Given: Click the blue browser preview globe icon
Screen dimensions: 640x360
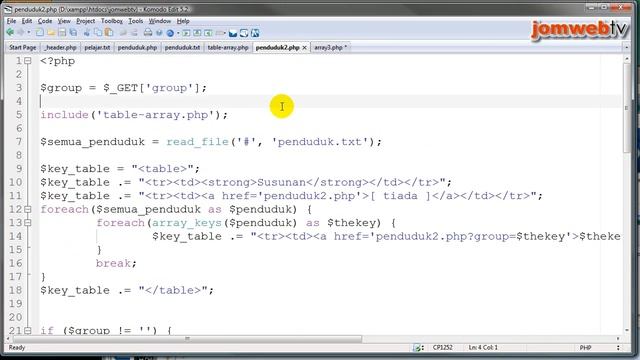Looking at the screenshot, I should [x=170, y=33].
